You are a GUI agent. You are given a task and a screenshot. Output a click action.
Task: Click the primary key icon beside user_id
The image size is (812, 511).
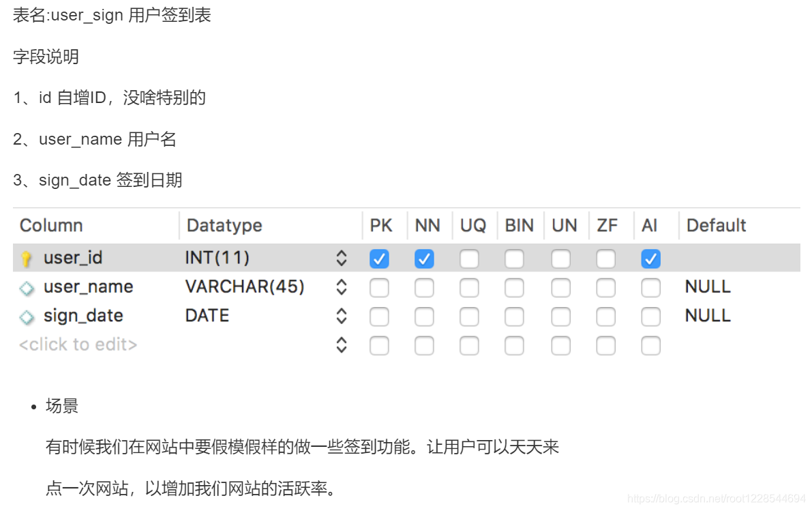coord(27,259)
